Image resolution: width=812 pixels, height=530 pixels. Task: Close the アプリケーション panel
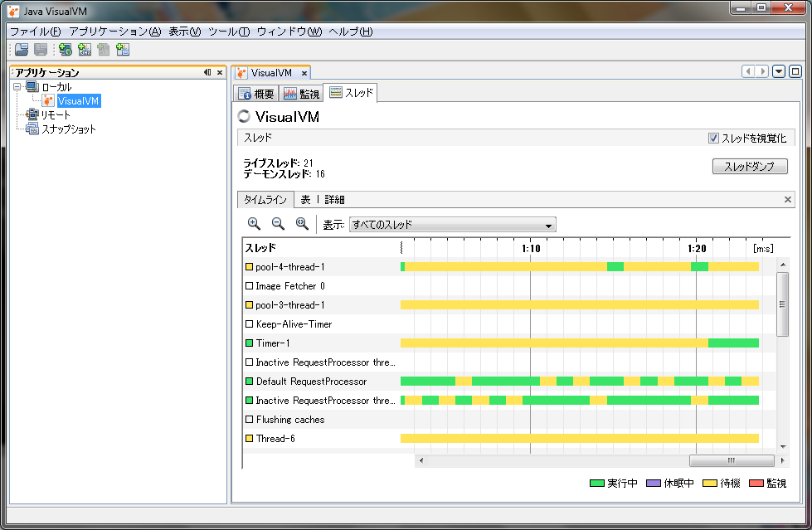(220, 72)
